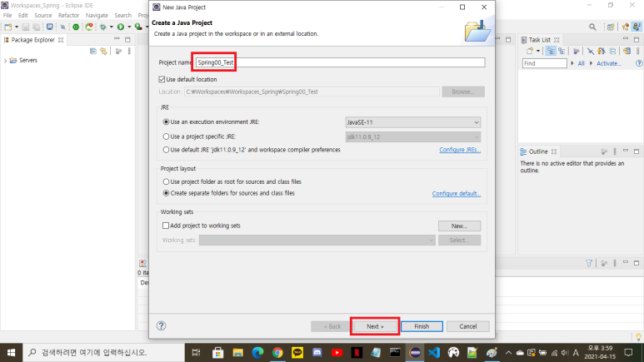
Task: Toggle Categorized presentation in Task List
Action: (x=551, y=51)
